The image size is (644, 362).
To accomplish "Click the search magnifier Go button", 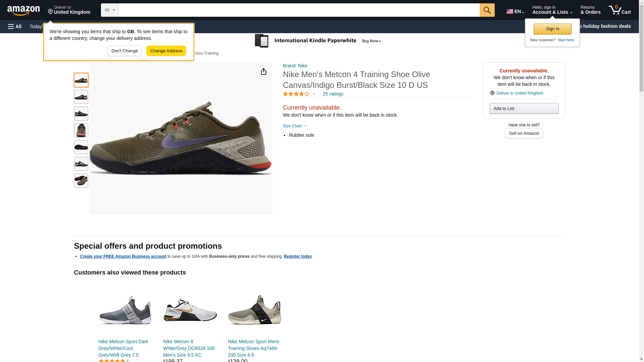I will click(x=487, y=10).
